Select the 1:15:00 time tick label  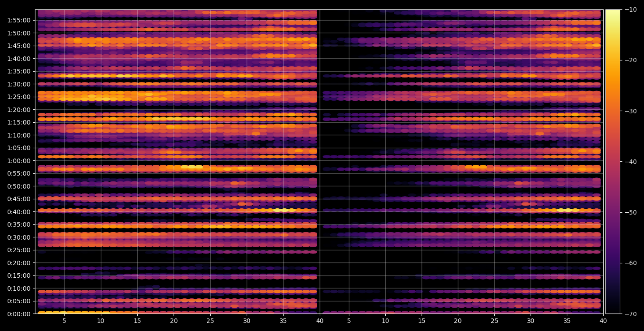click(19, 122)
